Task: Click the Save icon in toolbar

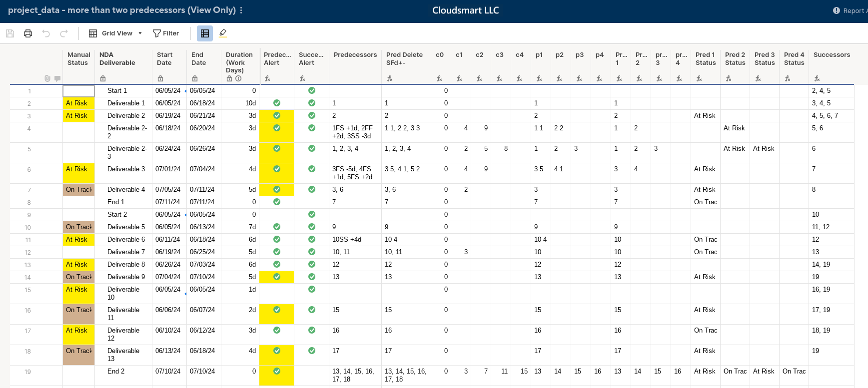Action: [10, 33]
